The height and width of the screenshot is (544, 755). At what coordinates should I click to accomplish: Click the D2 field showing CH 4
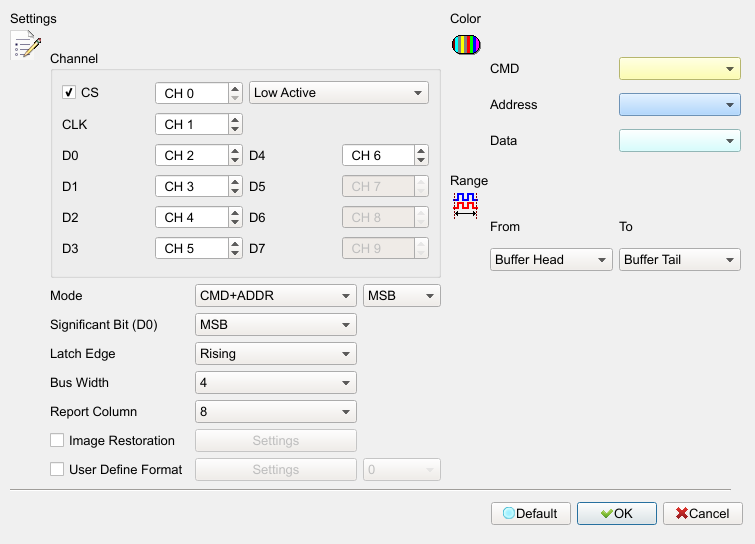(192, 217)
